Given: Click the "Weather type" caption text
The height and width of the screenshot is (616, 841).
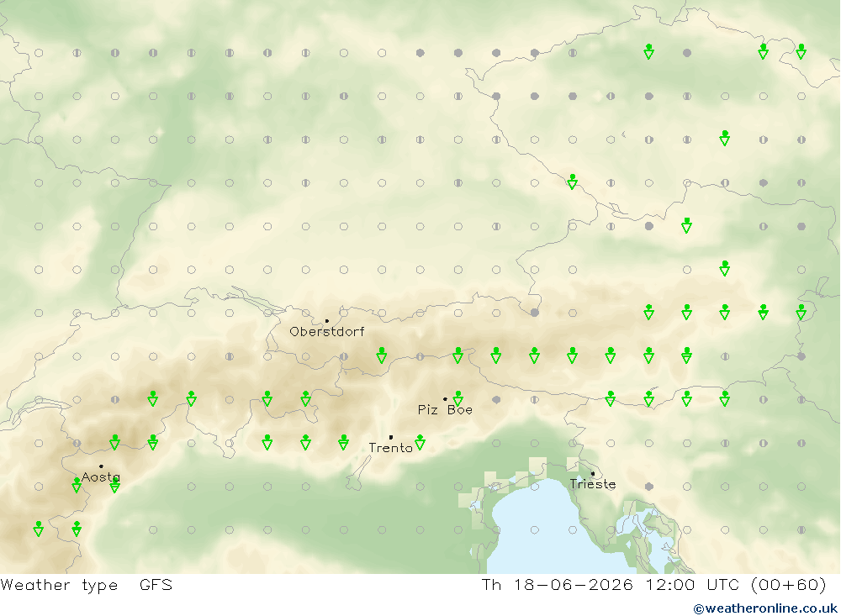Looking at the screenshot, I should point(59,585).
